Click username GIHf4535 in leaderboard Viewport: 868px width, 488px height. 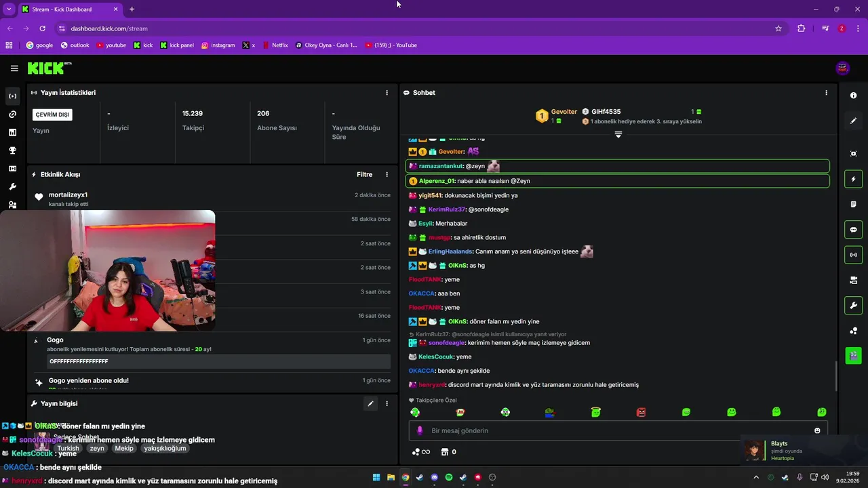click(x=606, y=112)
